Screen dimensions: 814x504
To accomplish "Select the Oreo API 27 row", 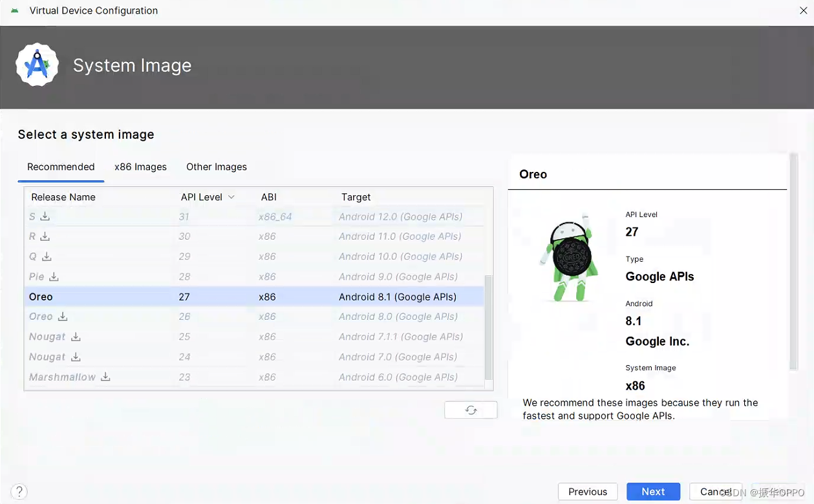I will 254,297.
